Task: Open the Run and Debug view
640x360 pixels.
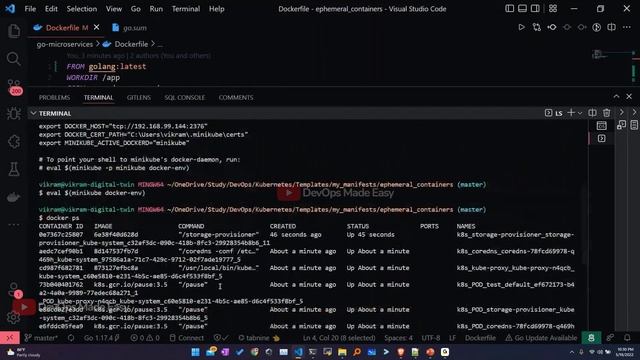Action: pyautogui.click(x=14, y=114)
